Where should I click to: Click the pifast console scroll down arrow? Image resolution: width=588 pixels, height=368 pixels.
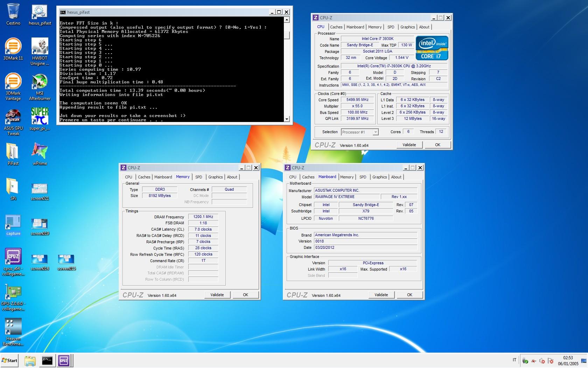287,119
